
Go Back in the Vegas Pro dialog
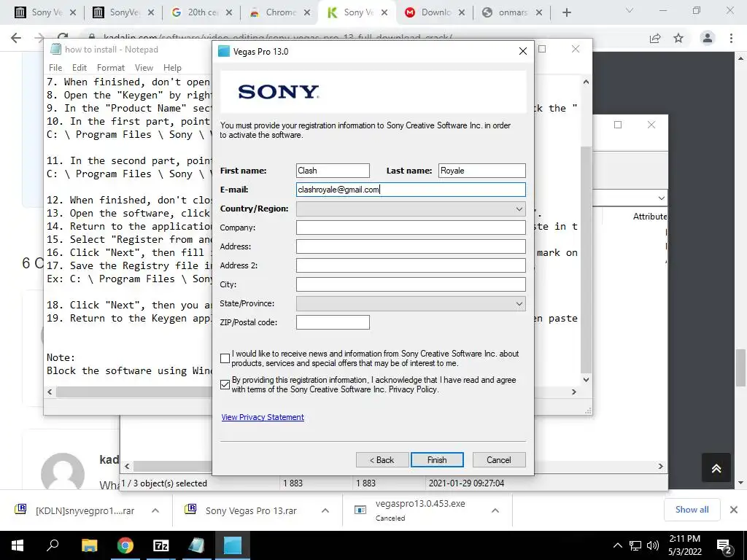tap(382, 459)
